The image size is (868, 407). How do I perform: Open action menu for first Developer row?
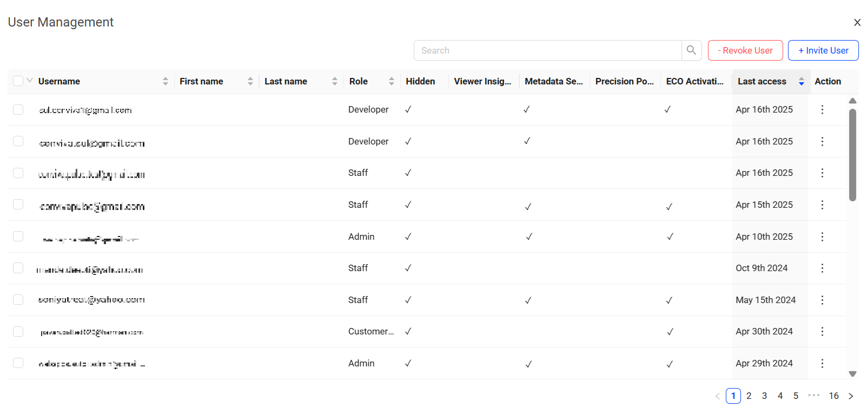click(x=822, y=110)
